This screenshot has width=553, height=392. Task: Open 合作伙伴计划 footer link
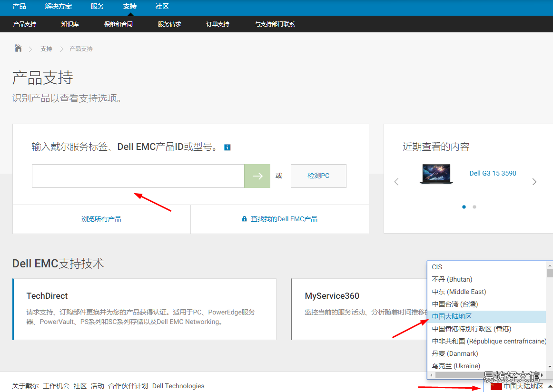[128, 386]
